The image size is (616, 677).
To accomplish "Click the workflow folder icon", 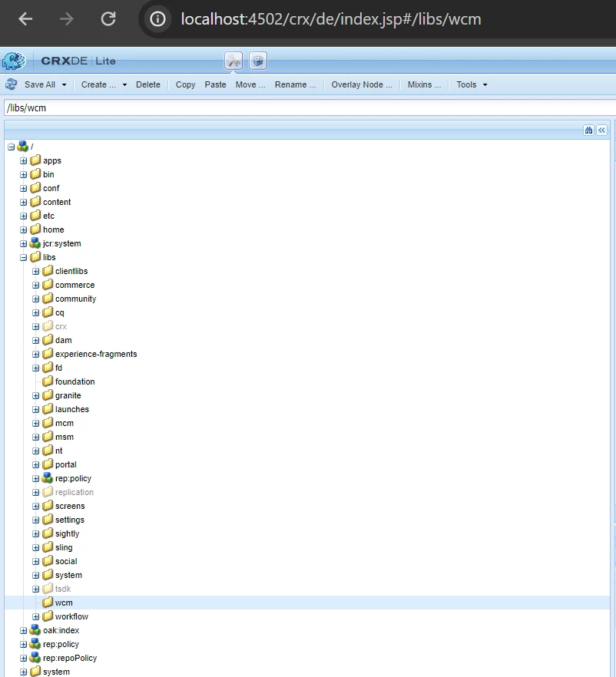I will tap(47, 616).
